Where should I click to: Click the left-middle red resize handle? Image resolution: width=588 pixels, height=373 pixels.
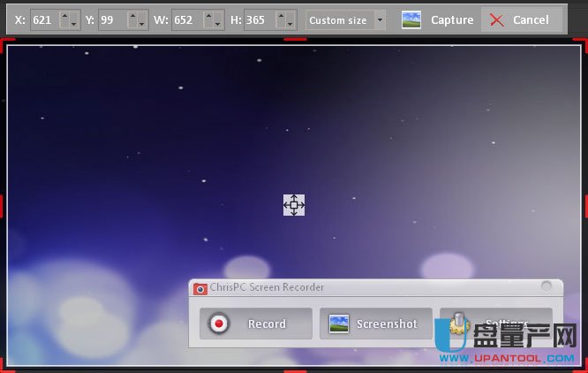2,205
